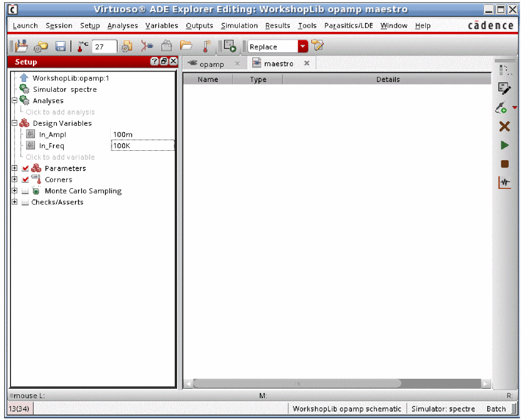This screenshot has width=529, height=420.
Task: Click the brown X delete output icon
Action: 504,127
